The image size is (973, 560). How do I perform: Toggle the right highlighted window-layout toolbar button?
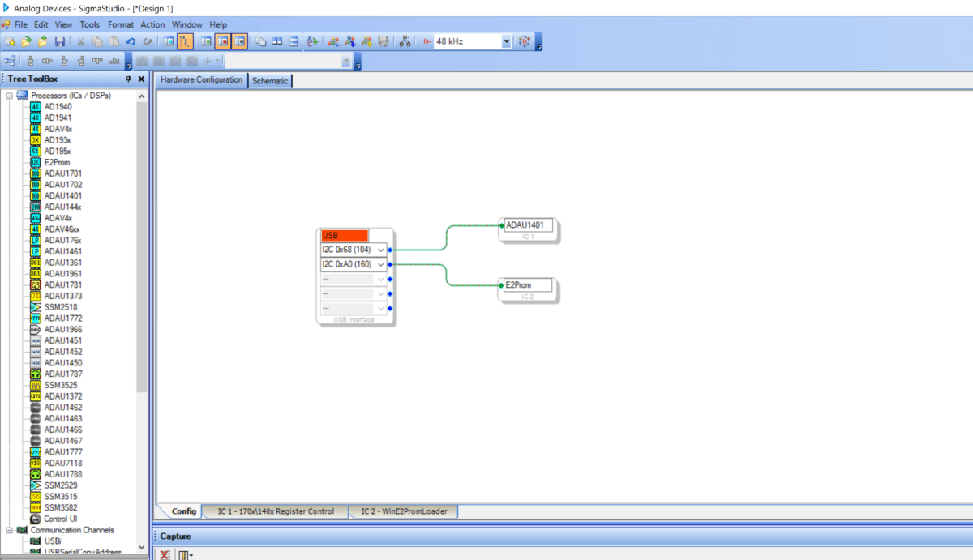[239, 41]
